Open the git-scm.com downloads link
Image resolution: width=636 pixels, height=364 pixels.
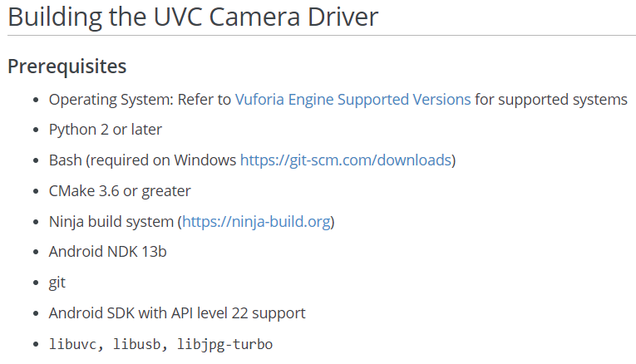click(x=345, y=160)
